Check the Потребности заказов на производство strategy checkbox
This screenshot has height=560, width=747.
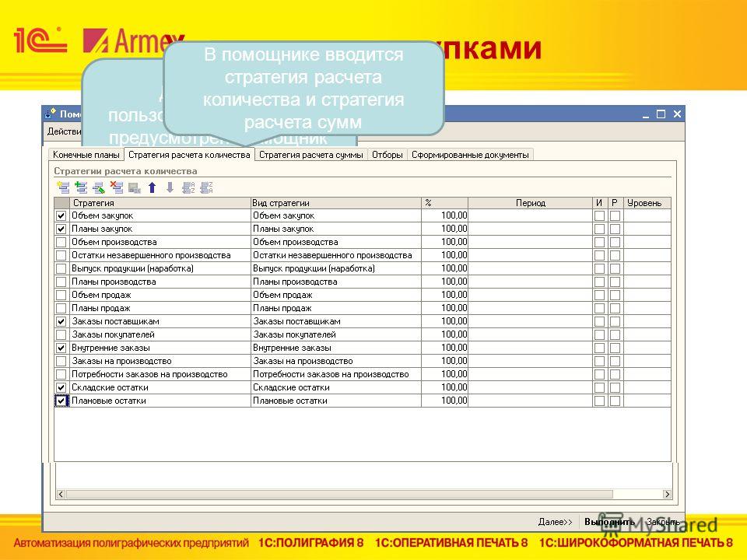(x=61, y=374)
